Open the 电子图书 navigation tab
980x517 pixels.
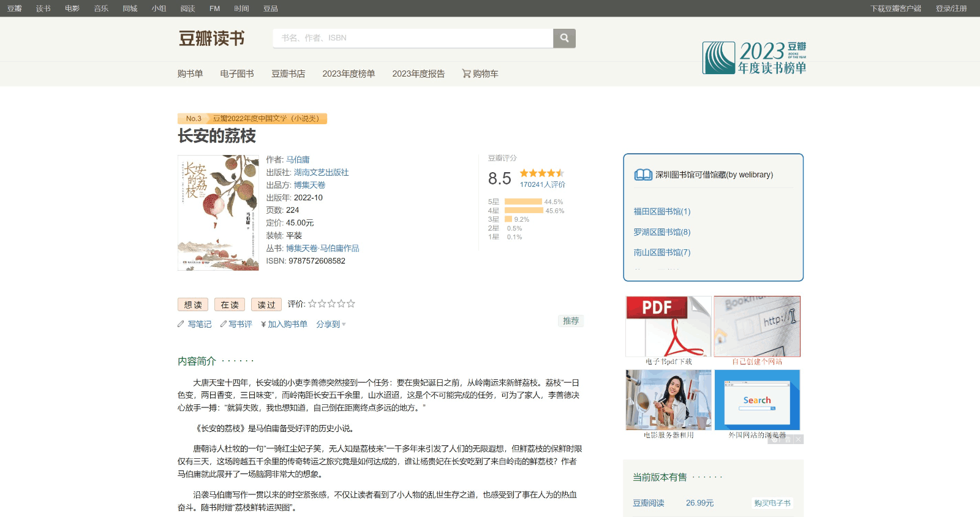237,74
